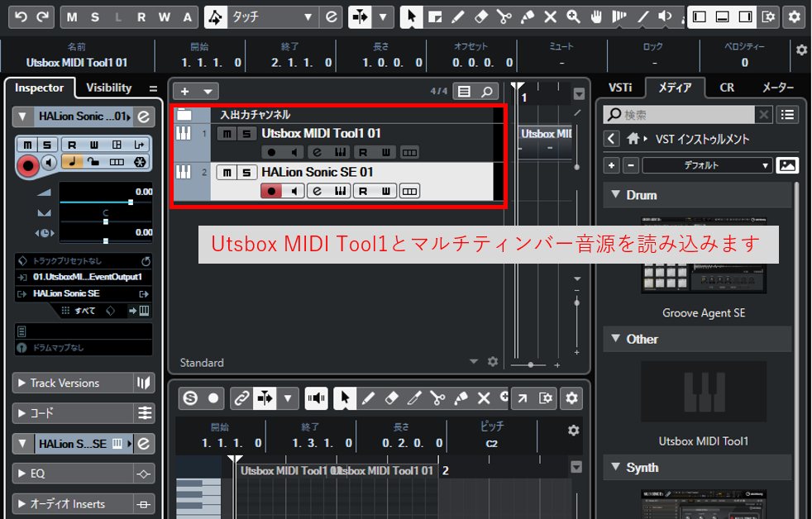This screenshot has width=812, height=519.
Task: Select the Groove Agent SE instrument thumbnail
Action: point(704,255)
